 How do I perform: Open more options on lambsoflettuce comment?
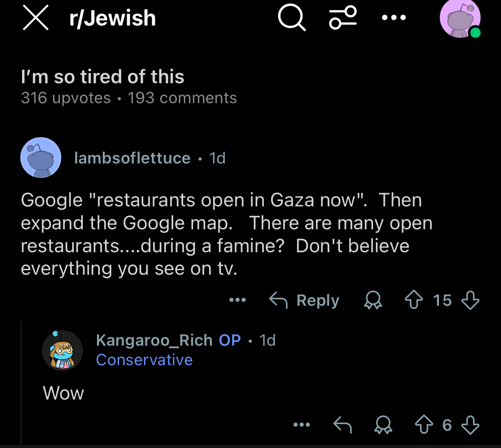click(x=237, y=300)
